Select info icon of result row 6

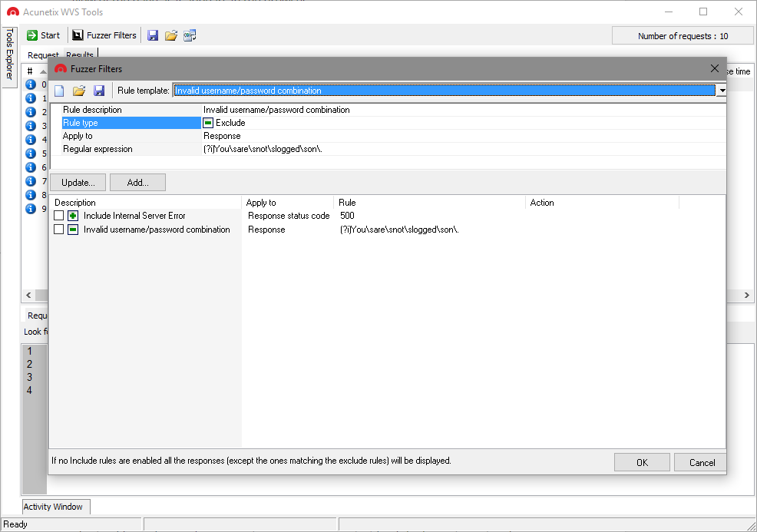tap(31, 167)
